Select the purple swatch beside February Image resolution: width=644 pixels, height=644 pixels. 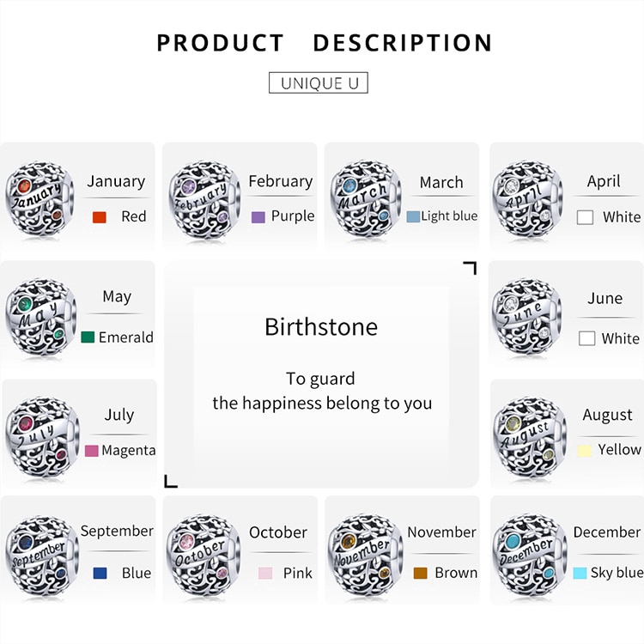click(258, 217)
